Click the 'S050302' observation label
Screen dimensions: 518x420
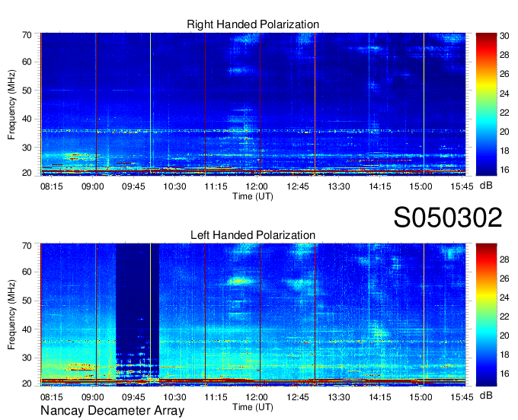tap(448, 218)
